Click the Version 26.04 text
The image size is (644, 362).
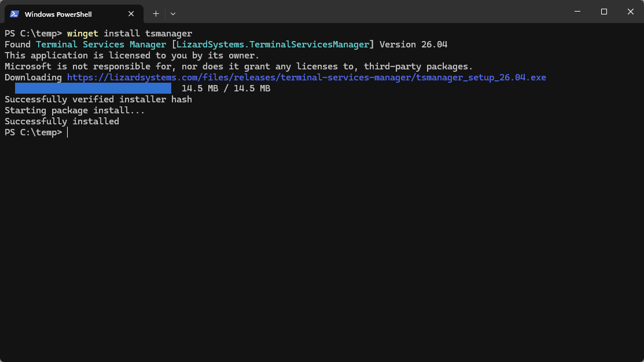413,45
